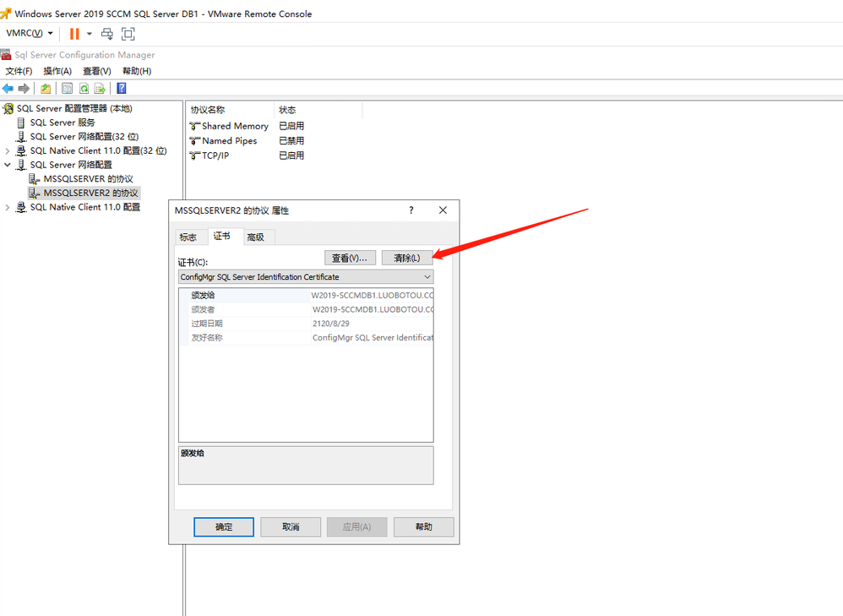Click the Shared Memory protocol icon
843x616 pixels.
[x=194, y=126]
